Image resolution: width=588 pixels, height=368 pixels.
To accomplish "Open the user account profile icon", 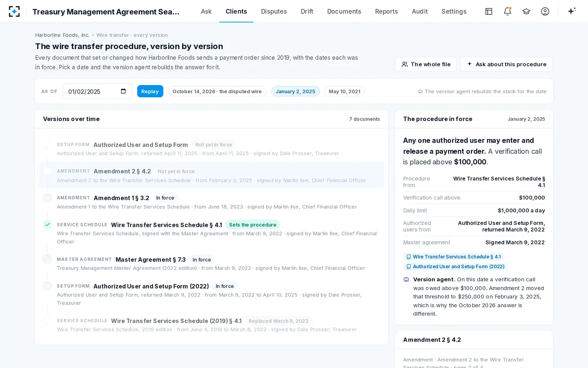I will coord(545,11).
